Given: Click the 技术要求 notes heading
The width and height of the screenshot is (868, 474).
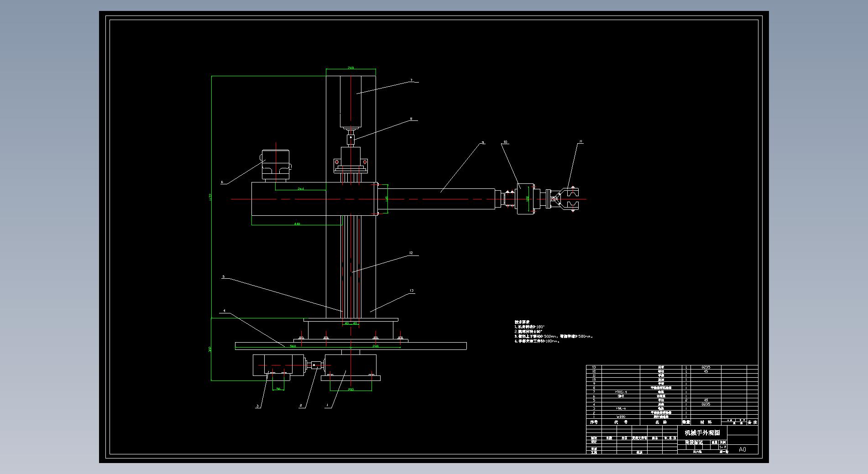Looking at the screenshot, I should [522, 322].
